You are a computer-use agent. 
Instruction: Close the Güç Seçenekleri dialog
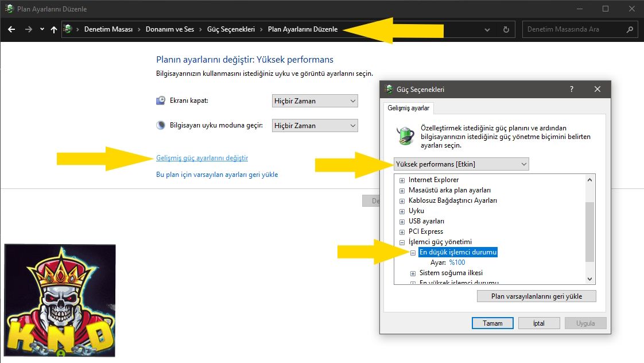coord(597,89)
